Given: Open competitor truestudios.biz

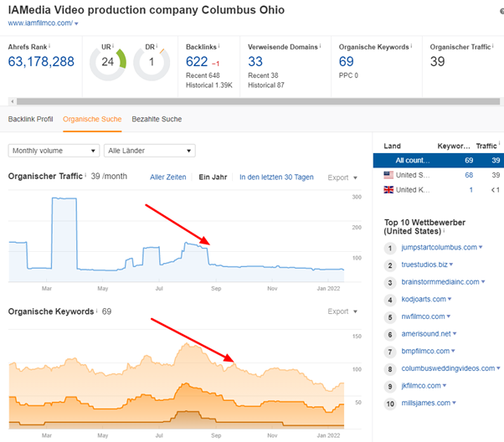Looking at the screenshot, I should coord(424,265).
